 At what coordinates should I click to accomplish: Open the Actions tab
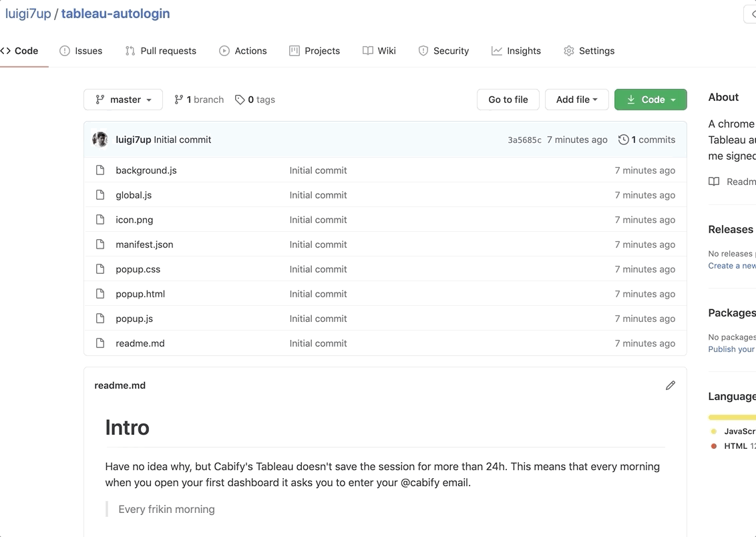pyautogui.click(x=242, y=51)
